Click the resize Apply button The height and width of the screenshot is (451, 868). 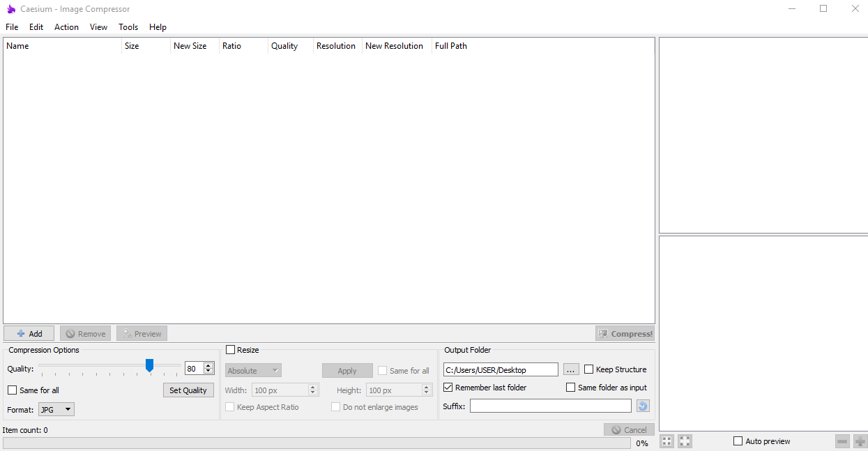(x=347, y=371)
